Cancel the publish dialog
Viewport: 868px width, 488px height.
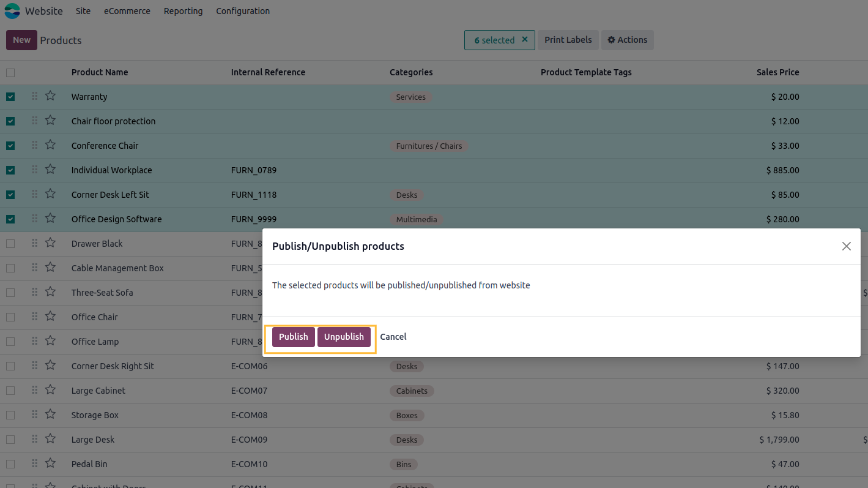coord(393,337)
